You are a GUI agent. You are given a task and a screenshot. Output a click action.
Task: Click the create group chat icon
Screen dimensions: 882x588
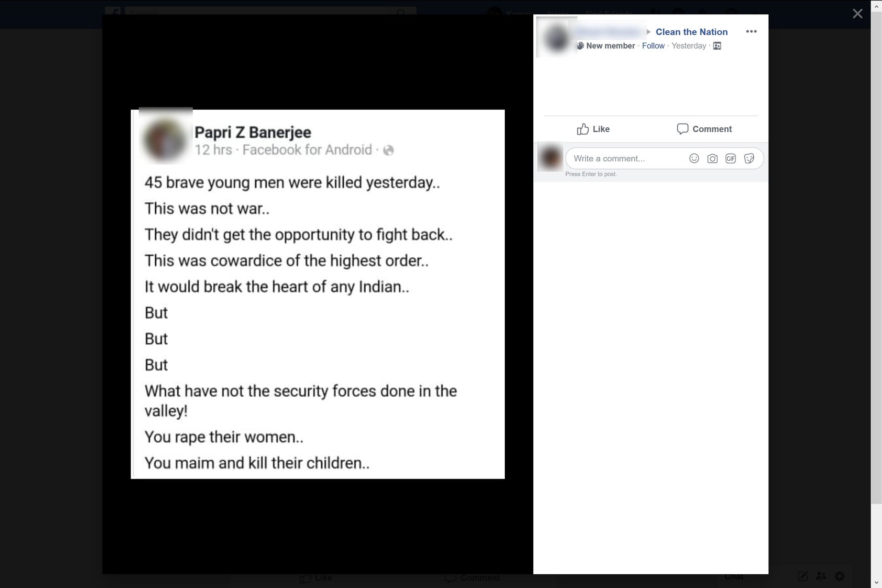coord(821,576)
